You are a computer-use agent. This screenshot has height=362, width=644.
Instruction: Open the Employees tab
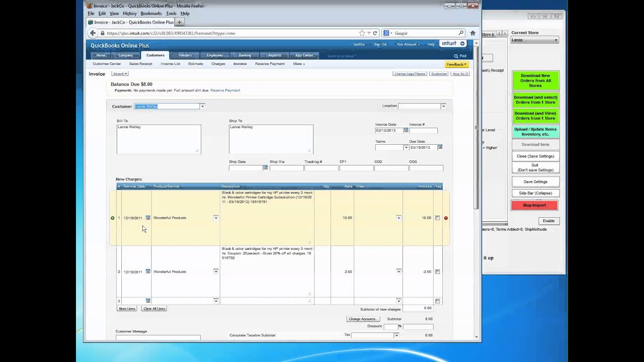point(215,55)
